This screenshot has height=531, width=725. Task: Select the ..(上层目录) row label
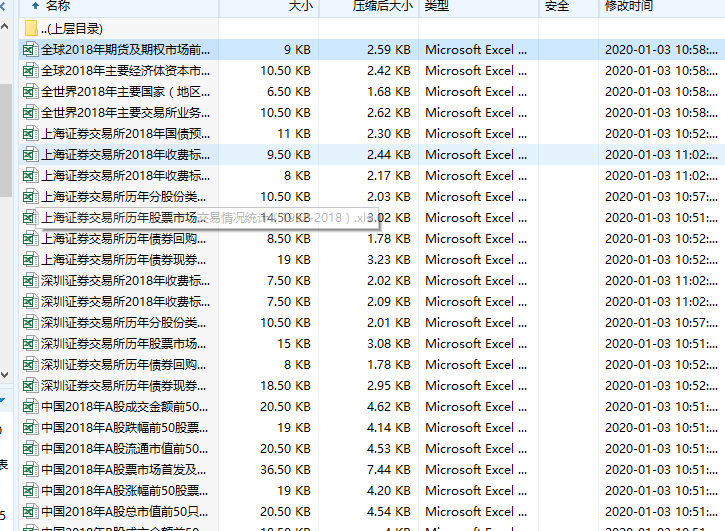[72, 29]
